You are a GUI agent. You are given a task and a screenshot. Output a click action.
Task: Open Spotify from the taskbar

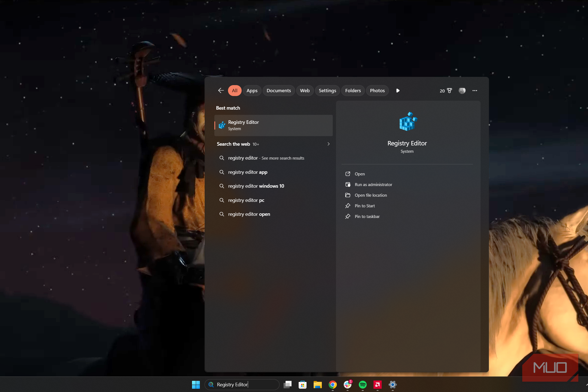pyautogui.click(x=362, y=385)
